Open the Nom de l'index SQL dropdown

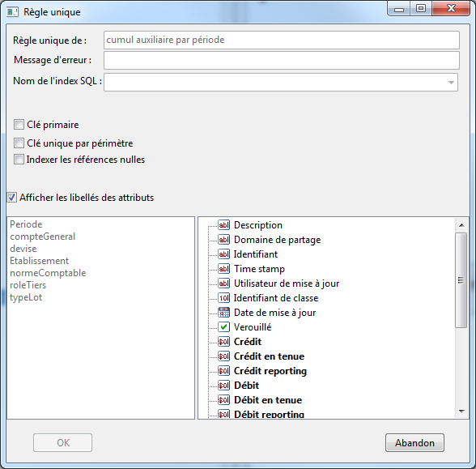451,83
